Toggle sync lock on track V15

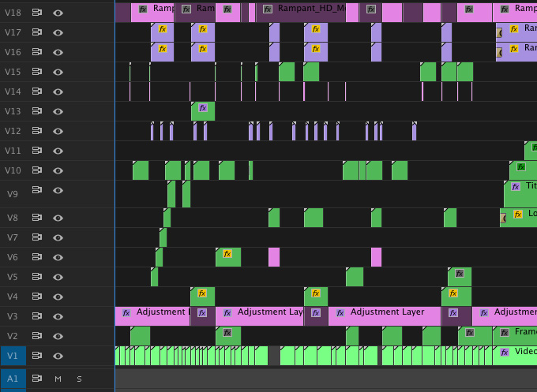pos(36,72)
